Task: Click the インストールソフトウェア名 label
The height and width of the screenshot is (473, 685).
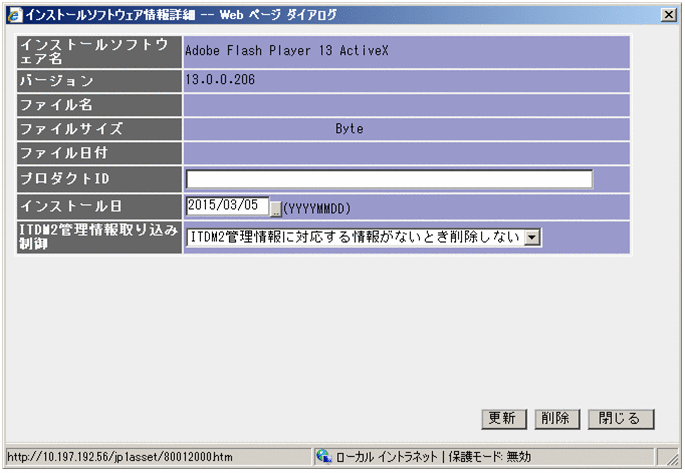Action: coord(99,52)
